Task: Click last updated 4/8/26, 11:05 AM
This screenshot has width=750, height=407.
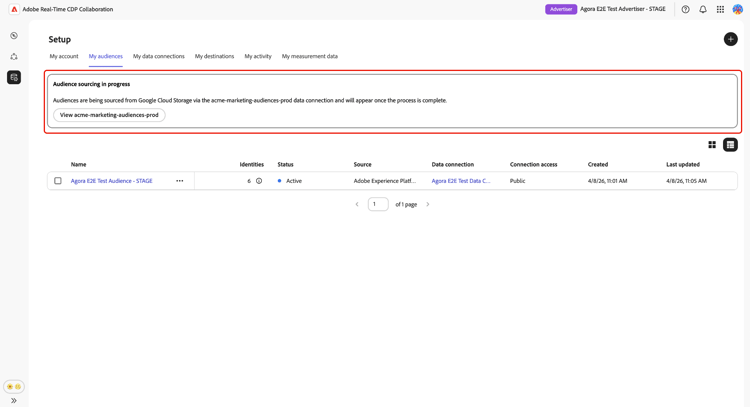Action: point(686,181)
